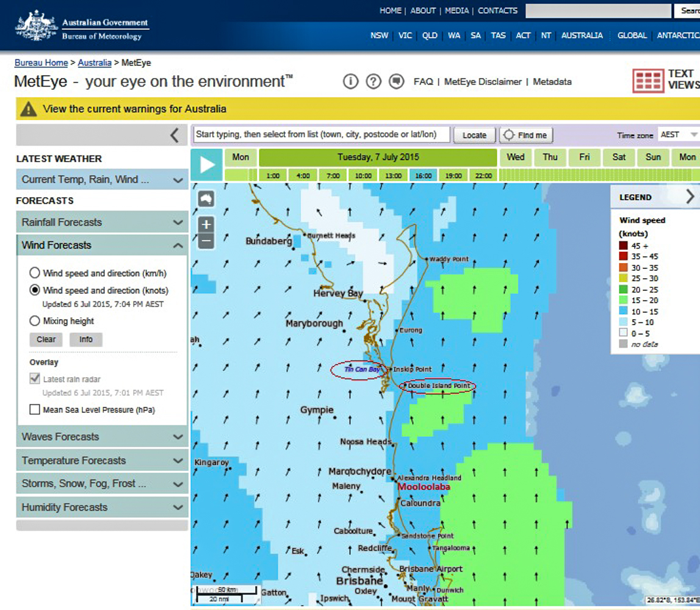Viewport: 700px width, 610px height.
Task: Open the MetEye info icon
Action: pyautogui.click(x=350, y=81)
